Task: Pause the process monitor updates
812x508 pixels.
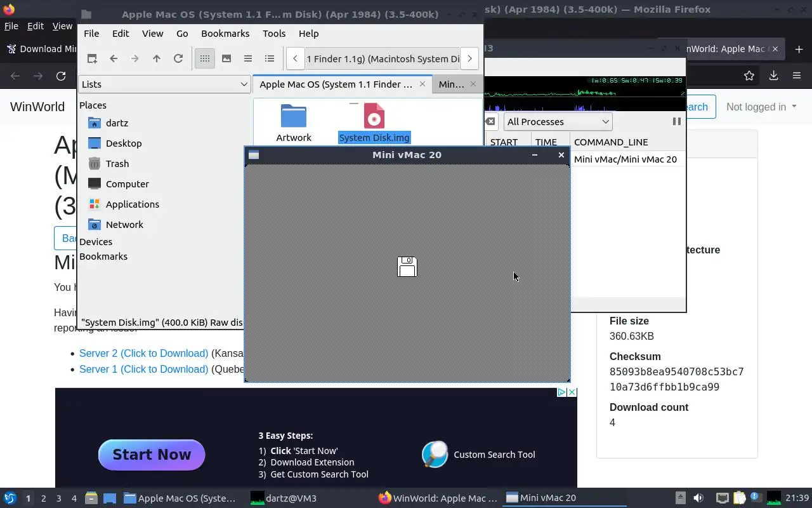Action: [676, 121]
